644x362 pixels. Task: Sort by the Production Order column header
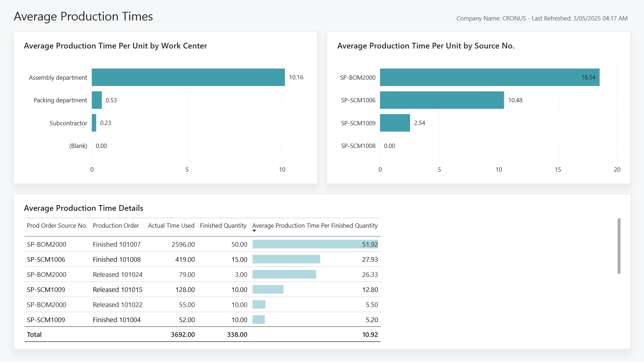116,226
